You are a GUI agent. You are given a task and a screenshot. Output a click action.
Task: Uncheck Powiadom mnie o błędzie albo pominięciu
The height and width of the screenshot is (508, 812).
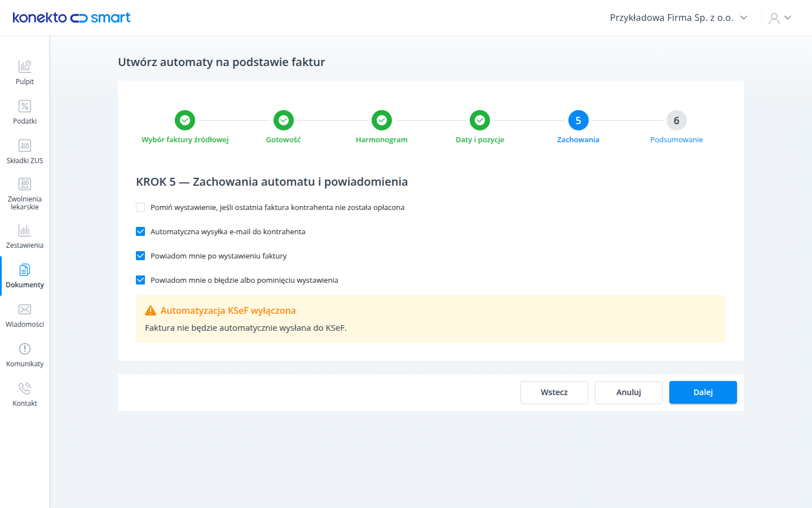(140, 280)
